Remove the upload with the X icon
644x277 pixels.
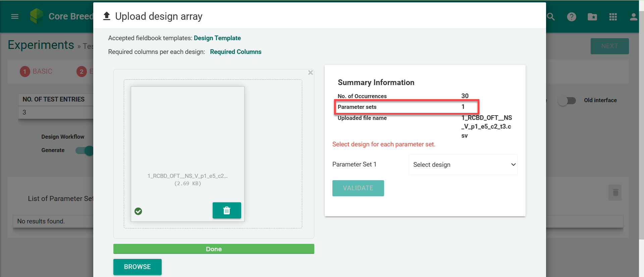[311, 73]
